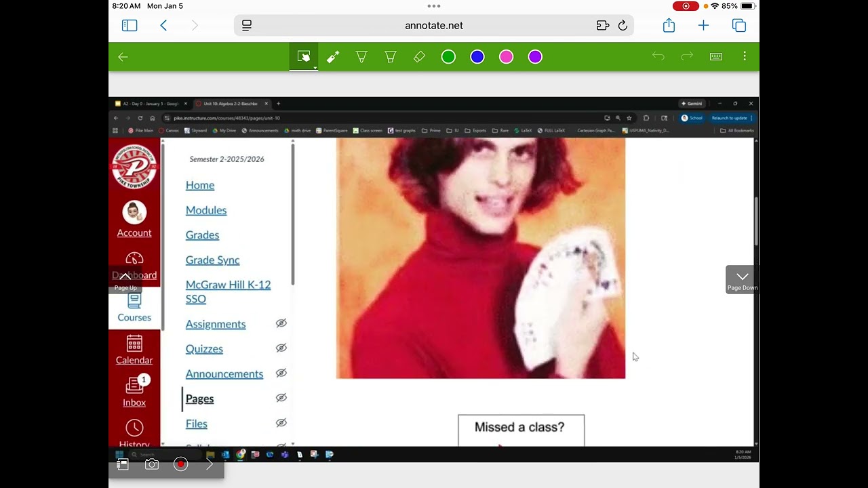868x488 pixels.
Task: Open the Skyward bookmark
Action: [195, 130]
